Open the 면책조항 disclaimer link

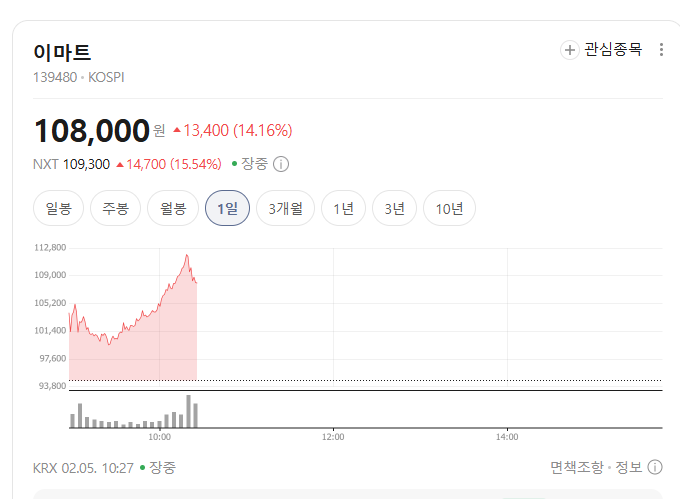576,467
